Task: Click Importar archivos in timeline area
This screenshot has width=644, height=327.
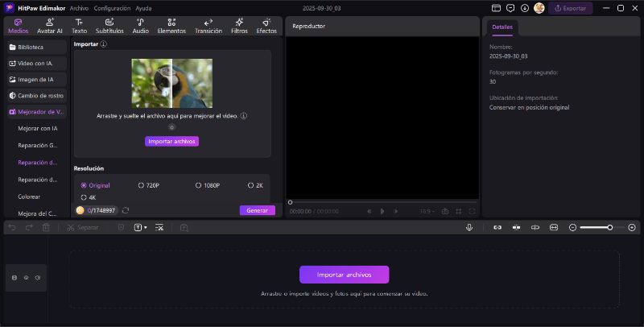Action: tap(344, 275)
